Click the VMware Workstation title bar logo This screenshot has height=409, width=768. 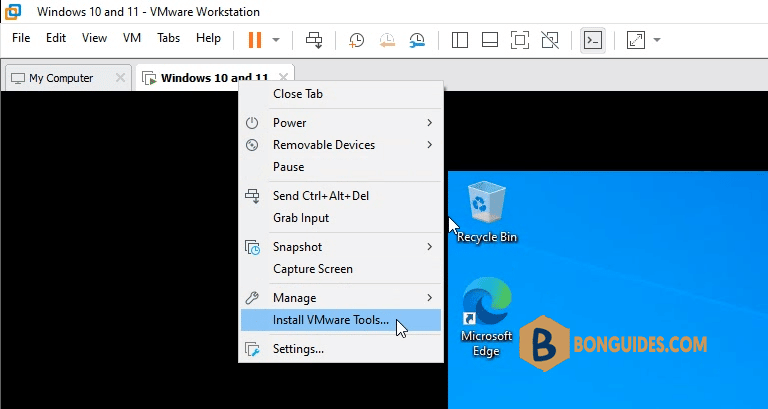(13, 11)
